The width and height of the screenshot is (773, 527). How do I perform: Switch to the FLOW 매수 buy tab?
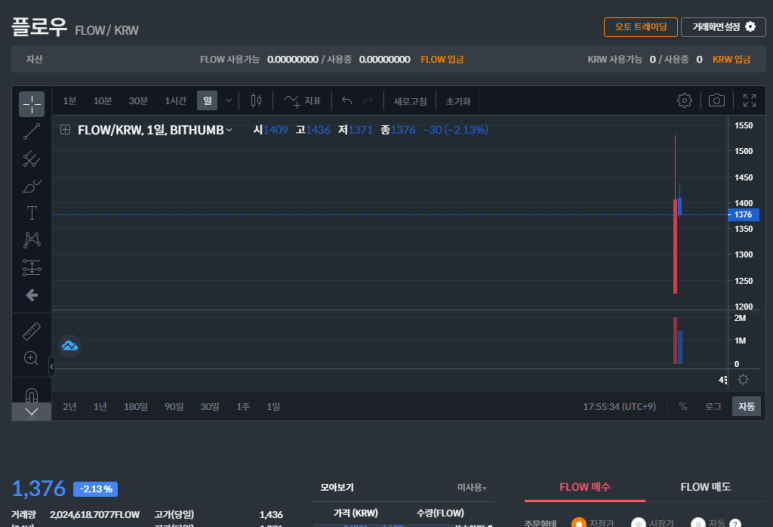pyautogui.click(x=585, y=487)
